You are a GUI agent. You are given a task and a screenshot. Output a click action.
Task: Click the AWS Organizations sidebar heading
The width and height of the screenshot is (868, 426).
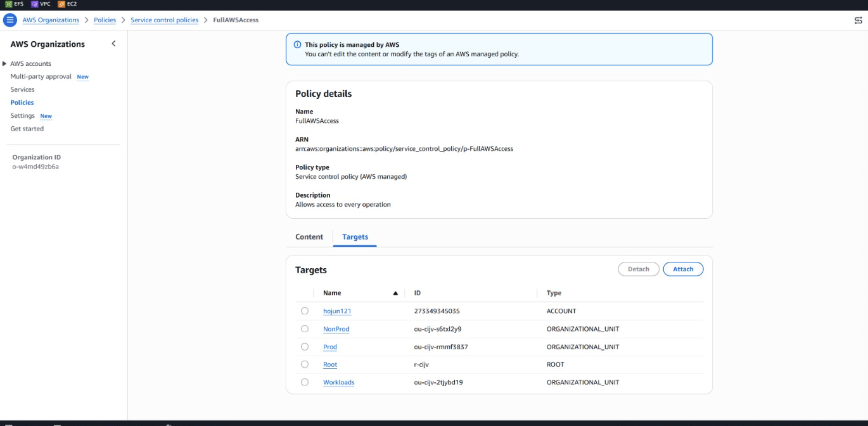pos(48,44)
